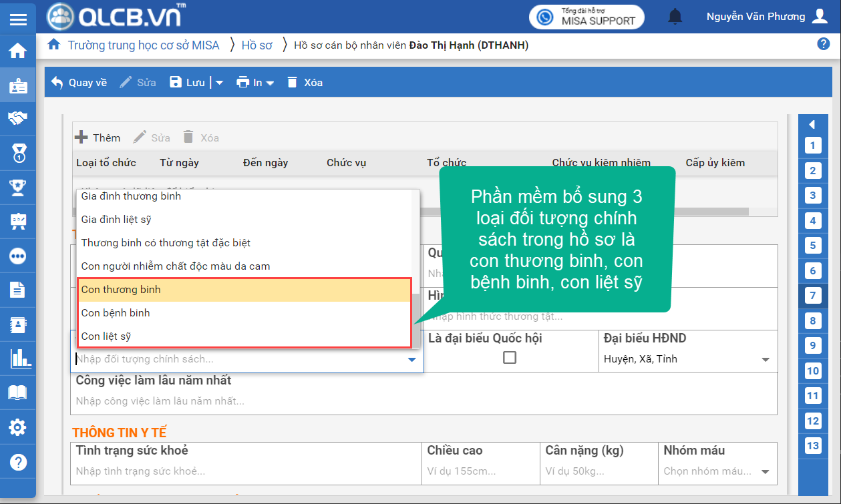Select Con thương binh from list
Viewport: 841px width, 504px height.
tap(244, 290)
